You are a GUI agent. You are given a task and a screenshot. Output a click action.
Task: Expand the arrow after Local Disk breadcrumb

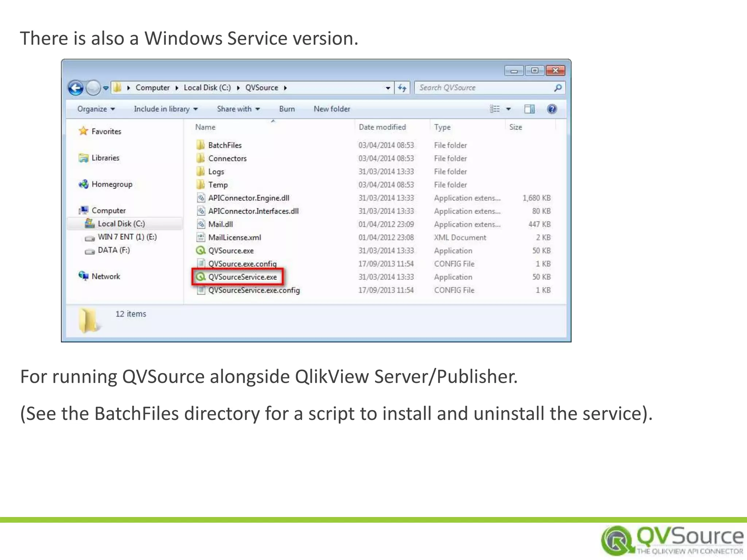(238, 88)
